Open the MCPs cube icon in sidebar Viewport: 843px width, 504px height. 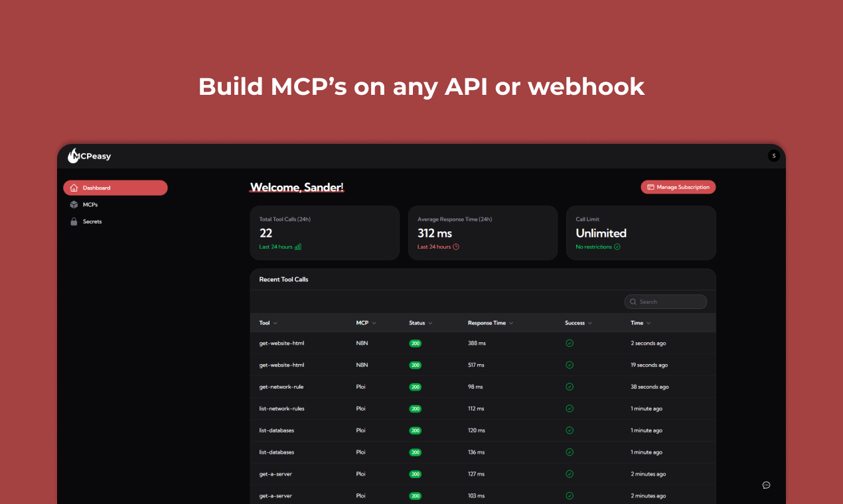click(x=74, y=204)
